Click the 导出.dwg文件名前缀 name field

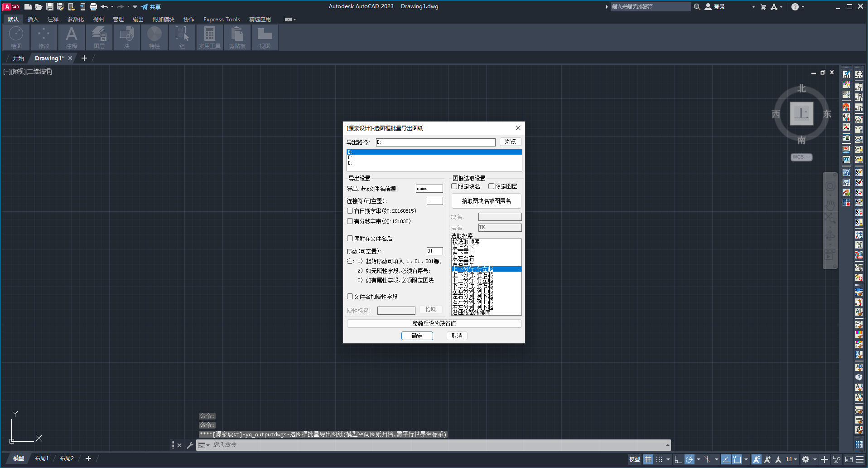[429, 189]
